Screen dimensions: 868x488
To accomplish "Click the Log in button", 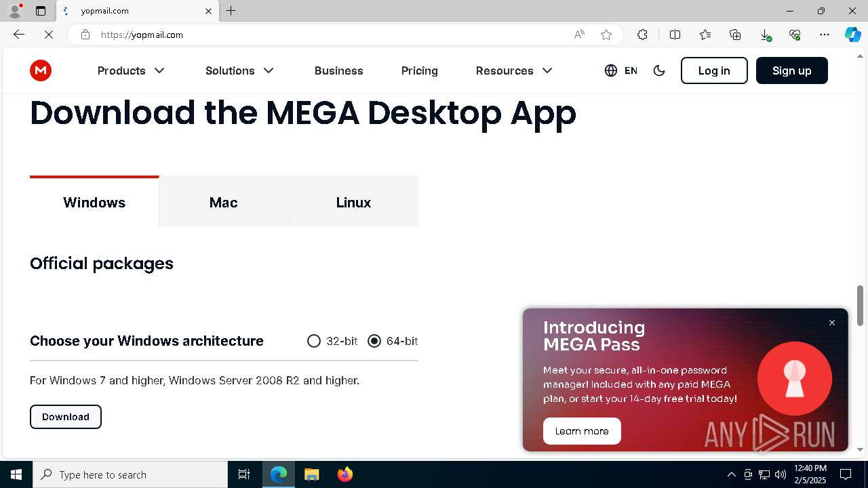I will click(714, 70).
